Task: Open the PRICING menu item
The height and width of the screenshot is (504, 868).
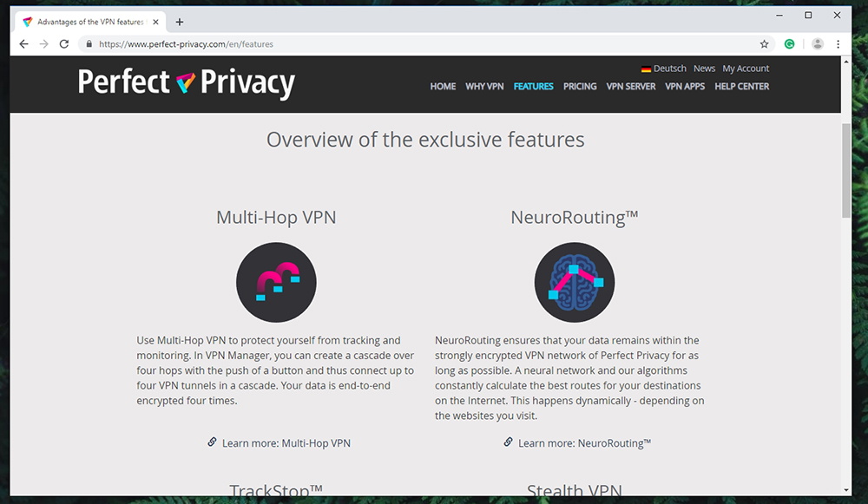Action: click(580, 86)
